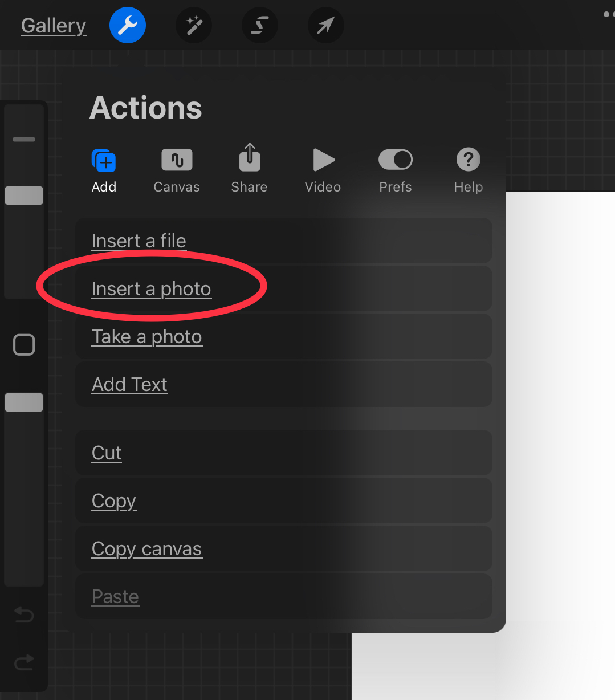Select Take a photo option
Viewport: 615px width, 700px height.
[147, 336]
